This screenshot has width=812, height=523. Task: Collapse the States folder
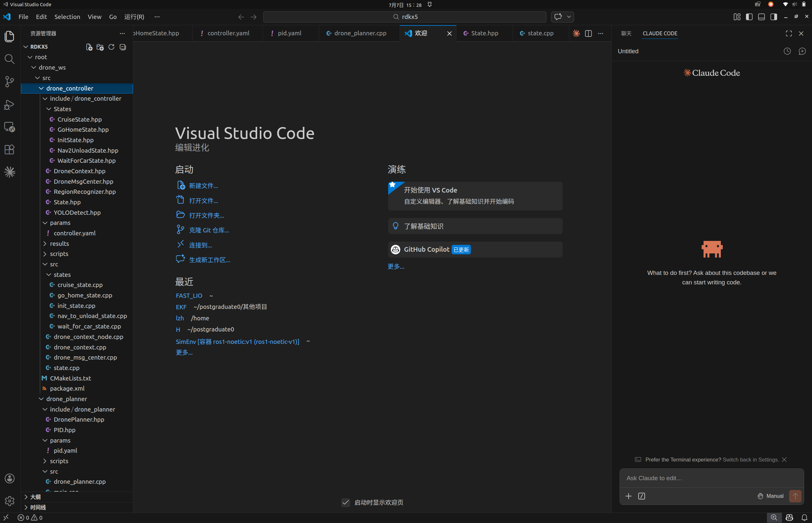point(77,109)
